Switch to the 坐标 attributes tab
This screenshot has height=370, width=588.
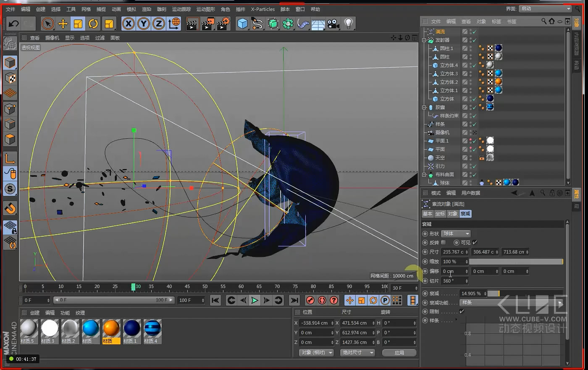(x=440, y=214)
